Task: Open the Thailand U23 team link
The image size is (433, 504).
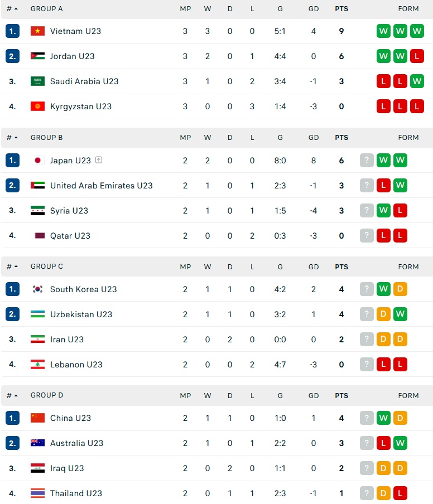Action: [76, 493]
